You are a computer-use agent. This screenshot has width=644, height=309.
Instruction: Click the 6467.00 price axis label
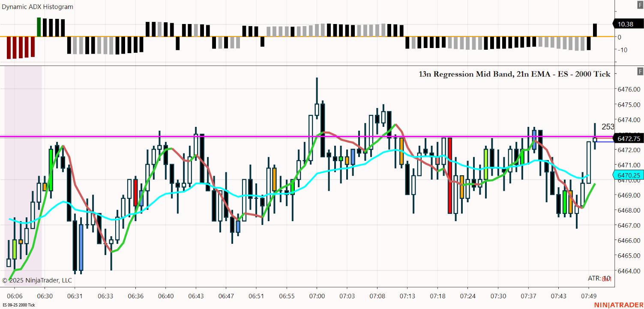[628, 225]
